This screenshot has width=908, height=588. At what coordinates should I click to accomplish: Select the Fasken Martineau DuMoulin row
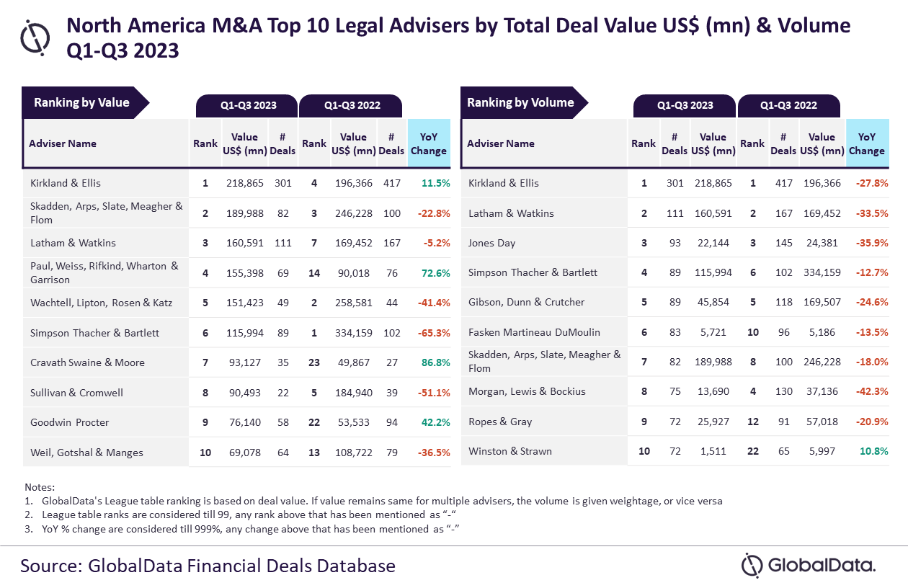click(x=675, y=332)
